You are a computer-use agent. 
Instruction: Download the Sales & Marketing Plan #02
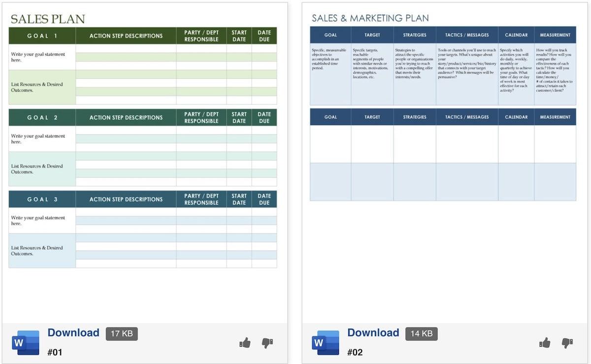[373, 333]
